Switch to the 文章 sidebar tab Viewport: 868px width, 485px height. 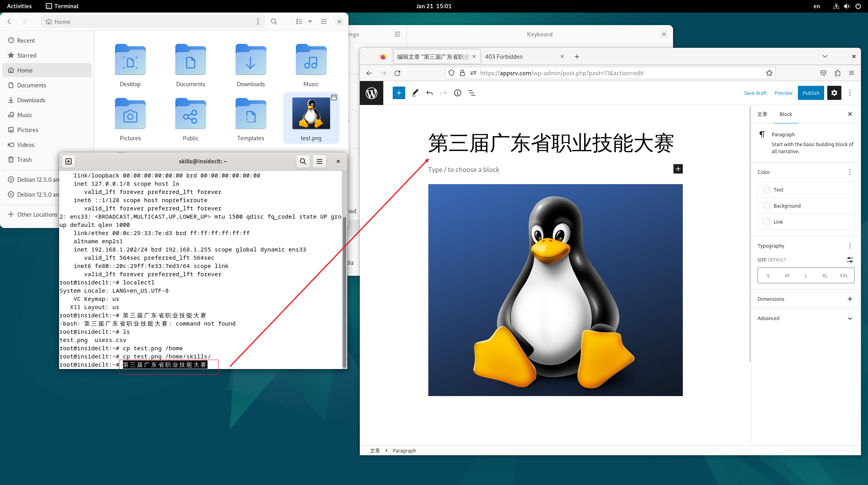(x=762, y=114)
